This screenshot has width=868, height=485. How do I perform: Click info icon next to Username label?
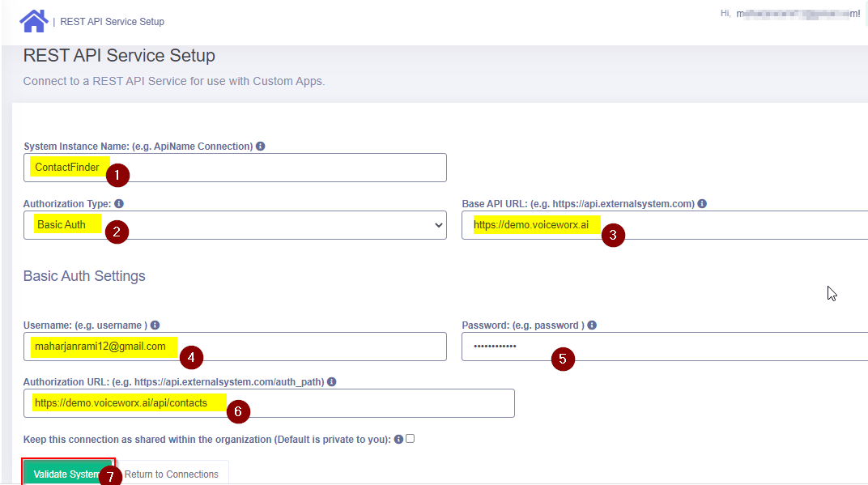155,325
